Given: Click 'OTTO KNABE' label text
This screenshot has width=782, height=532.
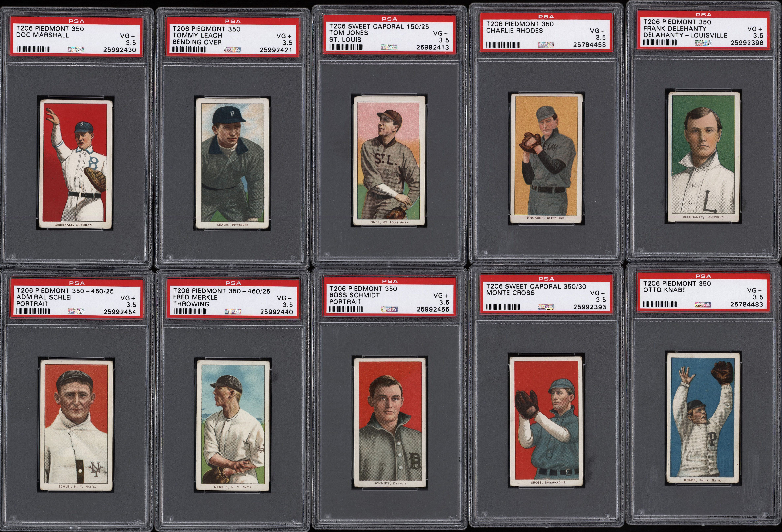Looking at the screenshot, I should (665, 290).
